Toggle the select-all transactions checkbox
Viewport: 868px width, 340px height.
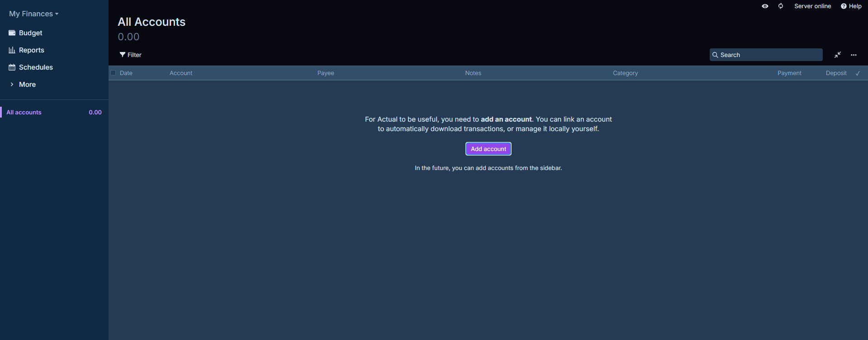(113, 73)
